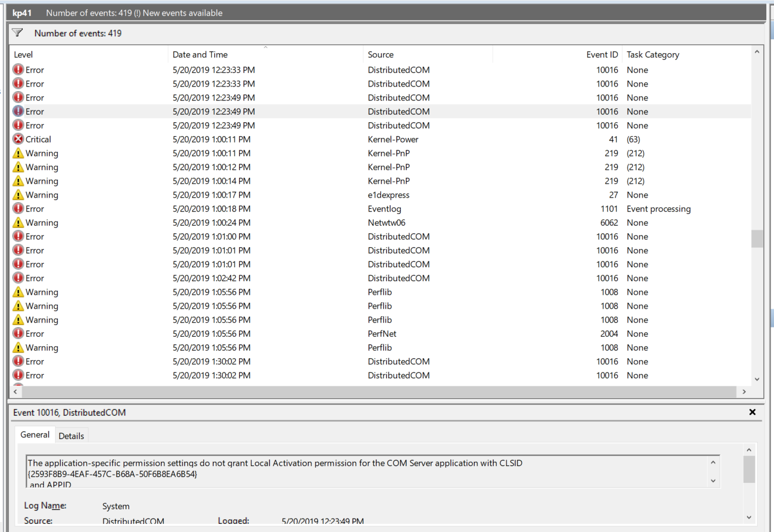Sort by the Task Category column header
Image resolution: width=774 pixels, height=532 pixels.
pos(686,54)
